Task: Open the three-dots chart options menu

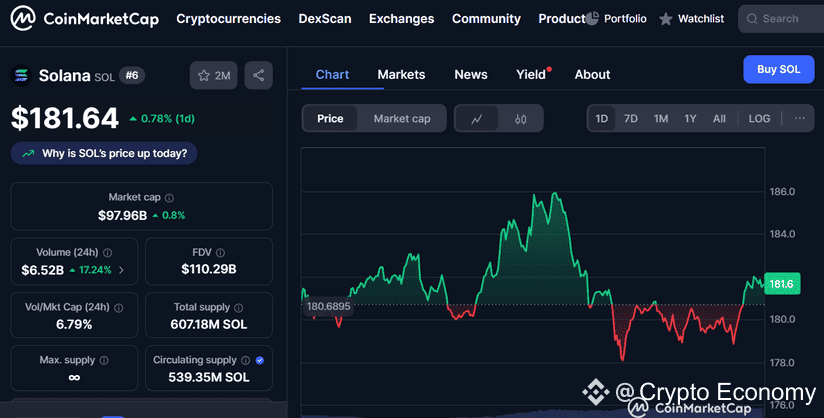Action: click(x=800, y=118)
